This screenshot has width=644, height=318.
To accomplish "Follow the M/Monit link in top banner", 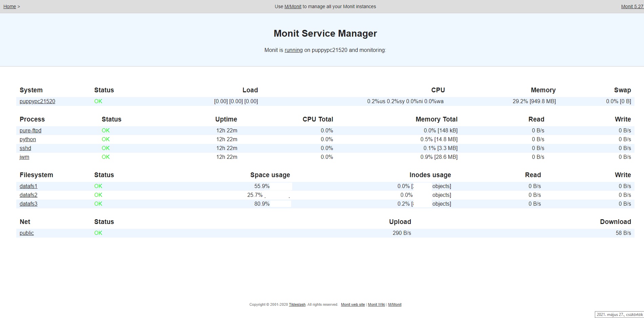I will tap(293, 6).
